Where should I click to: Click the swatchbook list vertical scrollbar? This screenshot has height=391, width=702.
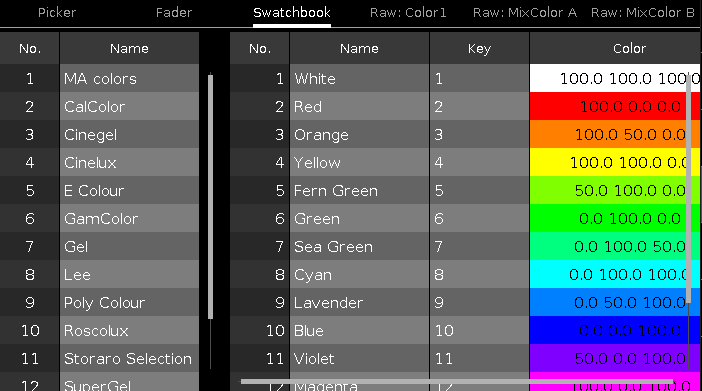pos(210,197)
